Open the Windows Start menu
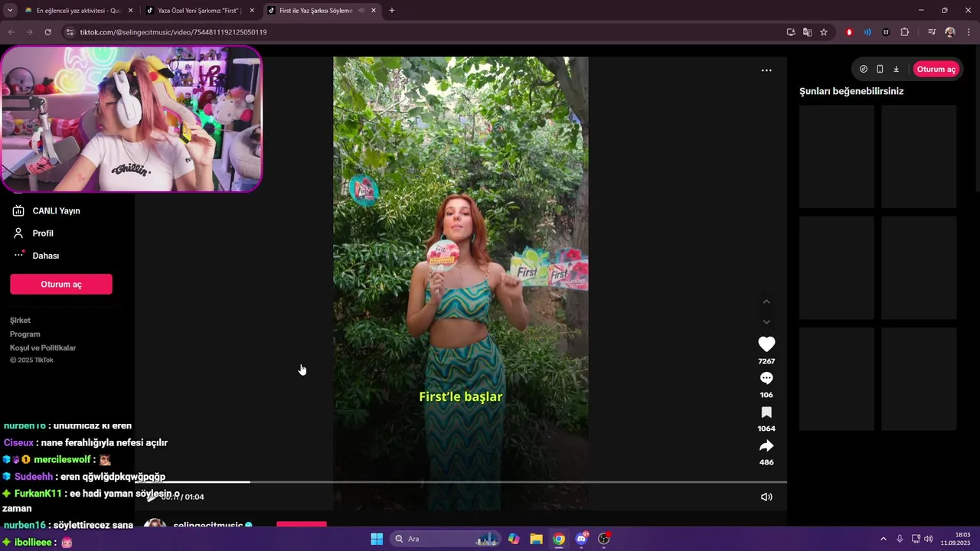The width and height of the screenshot is (980, 551). tap(377, 539)
